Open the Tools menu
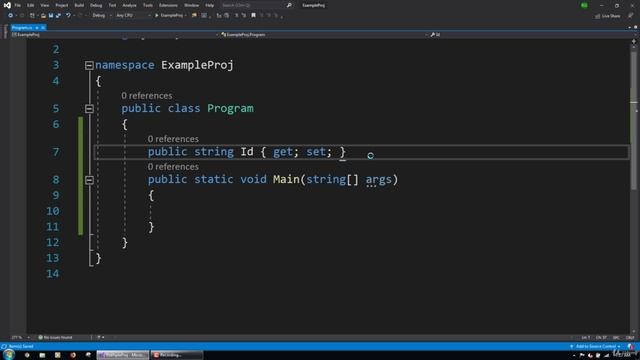 [x=148, y=5]
